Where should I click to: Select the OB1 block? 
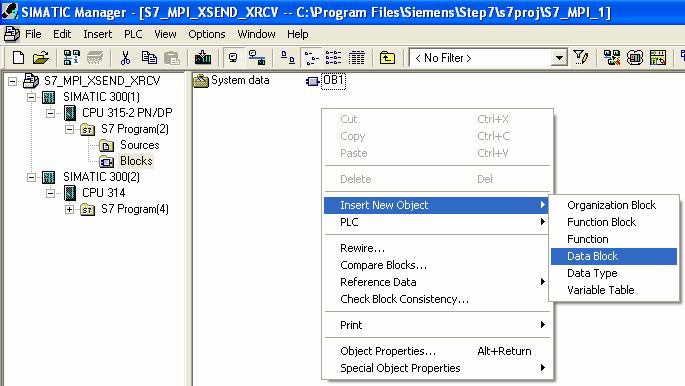coord(326,81)
